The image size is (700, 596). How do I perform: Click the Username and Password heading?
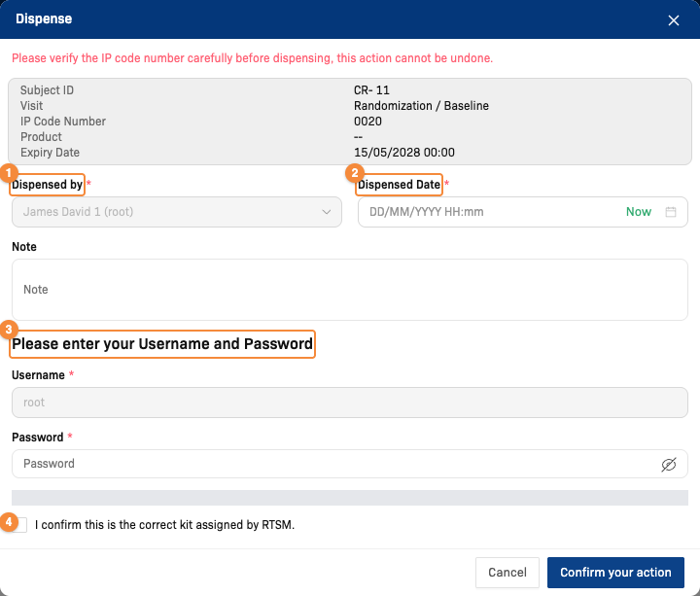[162, 344]
